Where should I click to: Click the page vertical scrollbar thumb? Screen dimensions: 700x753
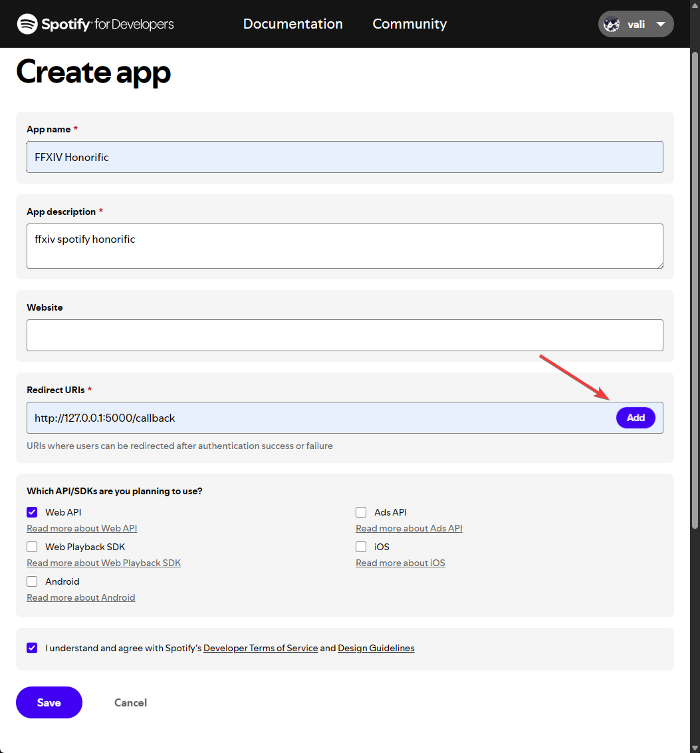coord(695,291)
